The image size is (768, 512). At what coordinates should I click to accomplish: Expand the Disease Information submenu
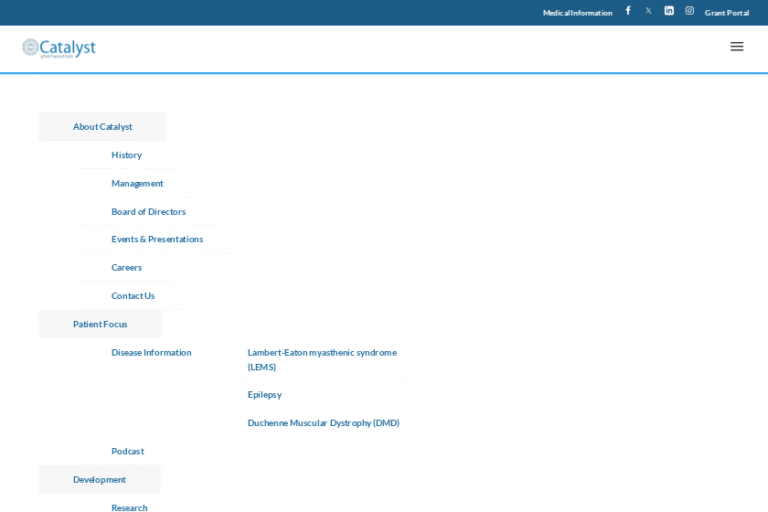[x=151, y=352]
